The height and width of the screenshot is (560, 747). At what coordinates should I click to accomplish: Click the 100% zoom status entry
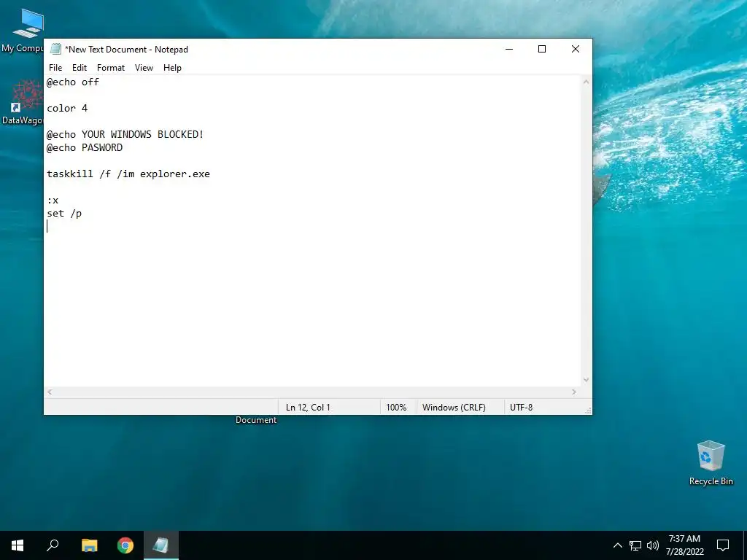pyautogui.click(x=396, y=407)
